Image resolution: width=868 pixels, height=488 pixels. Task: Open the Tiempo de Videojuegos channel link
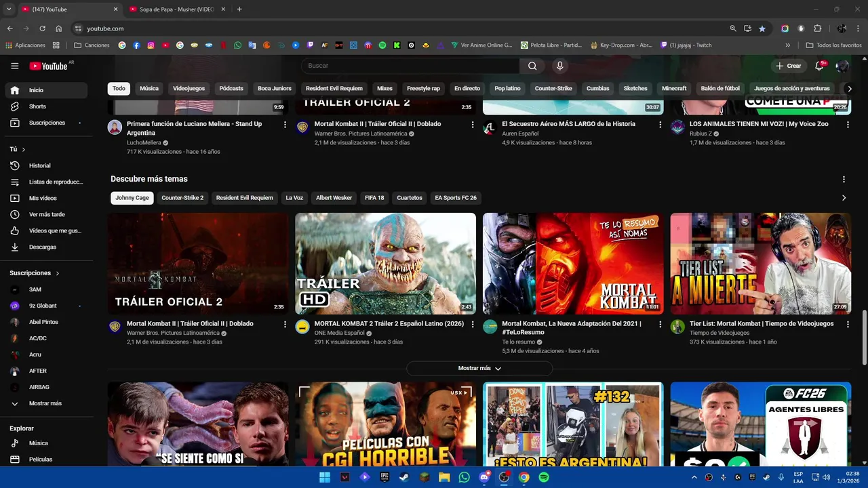719,333
